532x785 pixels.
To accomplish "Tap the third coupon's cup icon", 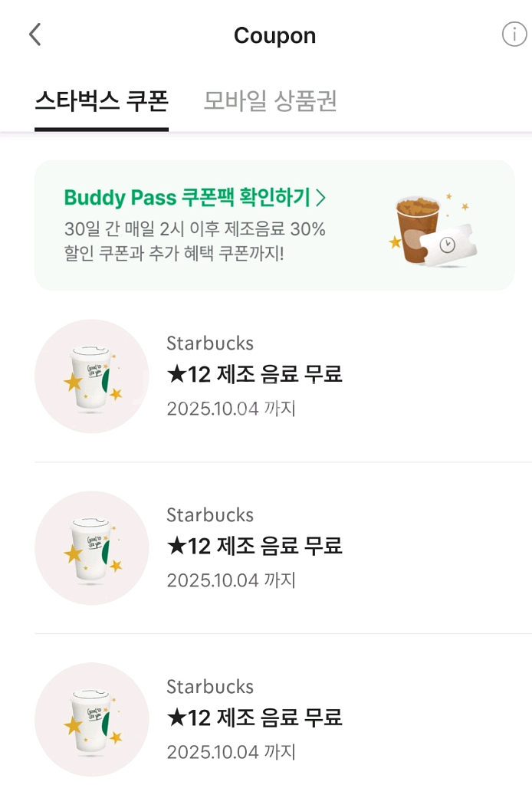I will click(x=91, y=720).
